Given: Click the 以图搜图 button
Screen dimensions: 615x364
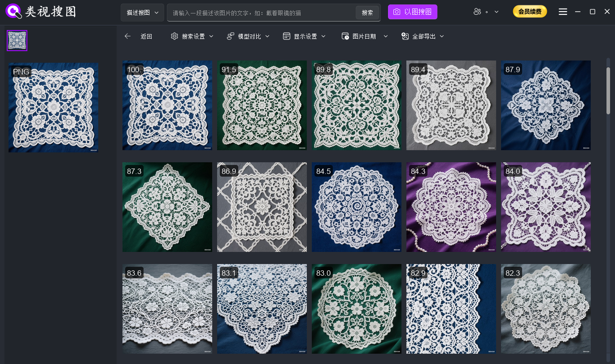Looking at the screenshot, I should 412,12.
